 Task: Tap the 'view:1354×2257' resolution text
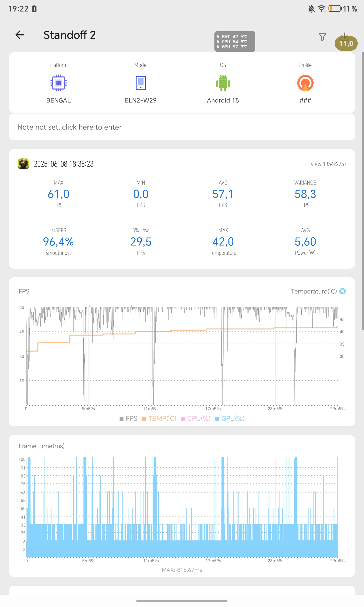(x=328, y=164)
